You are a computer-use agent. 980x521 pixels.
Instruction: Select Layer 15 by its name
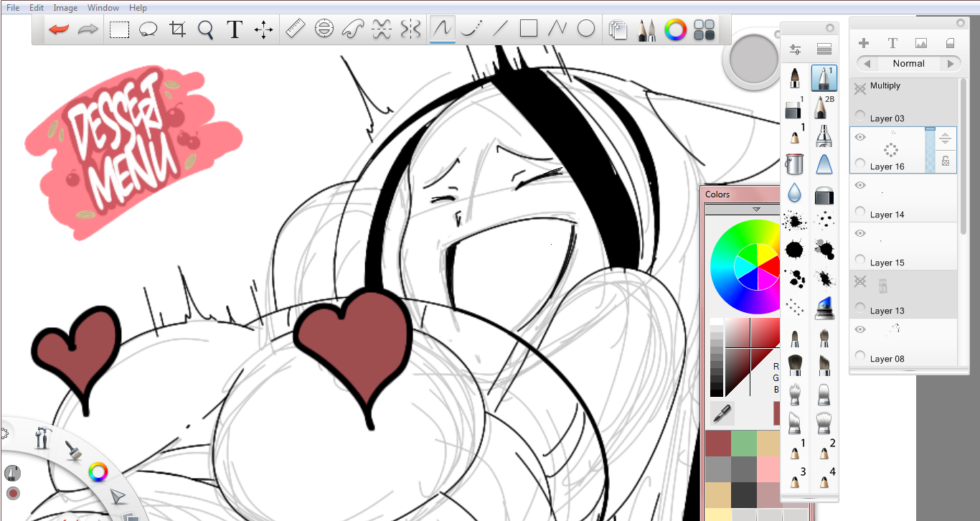click(x=887, y=263)
